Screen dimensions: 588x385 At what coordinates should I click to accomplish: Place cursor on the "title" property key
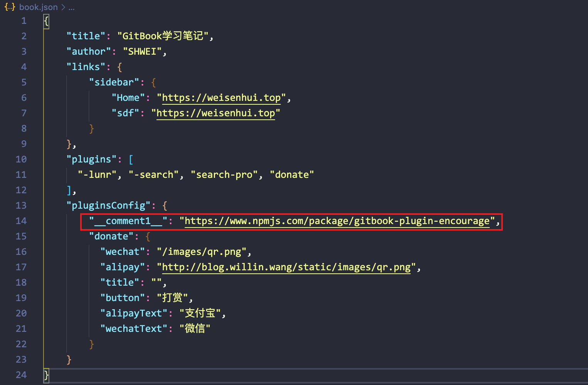pyautogui.click(x=86, y=35)
